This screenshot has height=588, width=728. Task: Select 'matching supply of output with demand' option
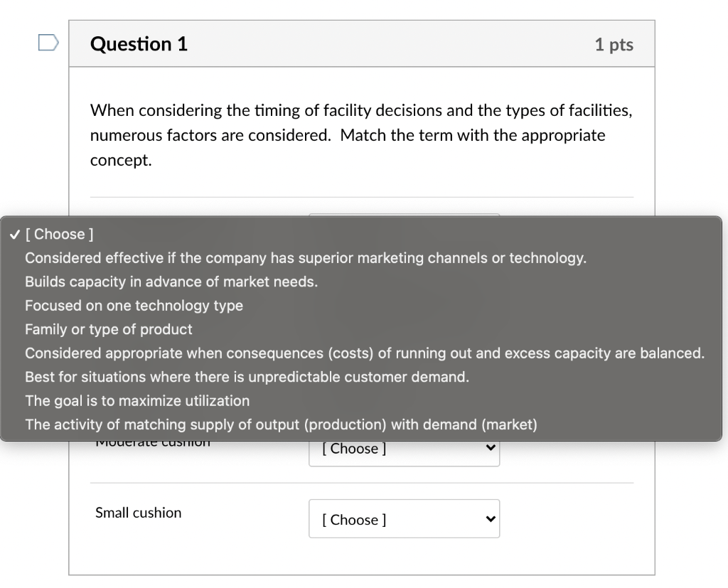(x=281, y=424)
